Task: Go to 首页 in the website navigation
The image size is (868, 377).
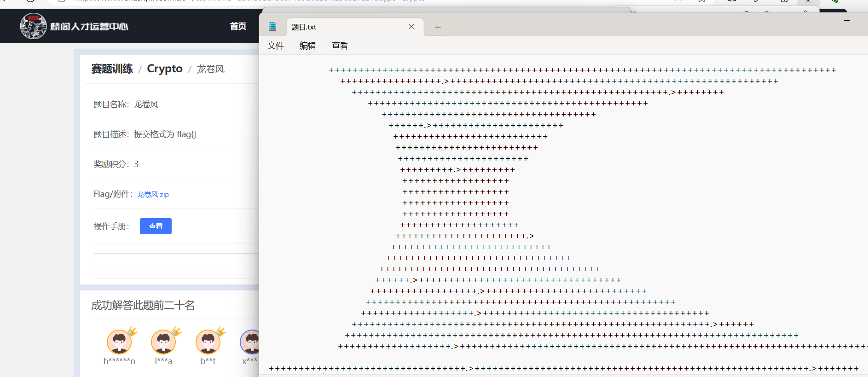Action: click(x=238, y=26)
